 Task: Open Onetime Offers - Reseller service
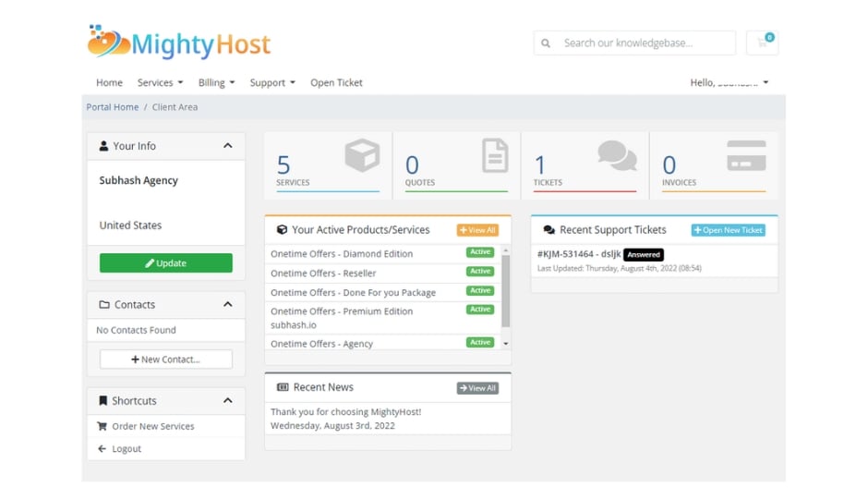323,273
